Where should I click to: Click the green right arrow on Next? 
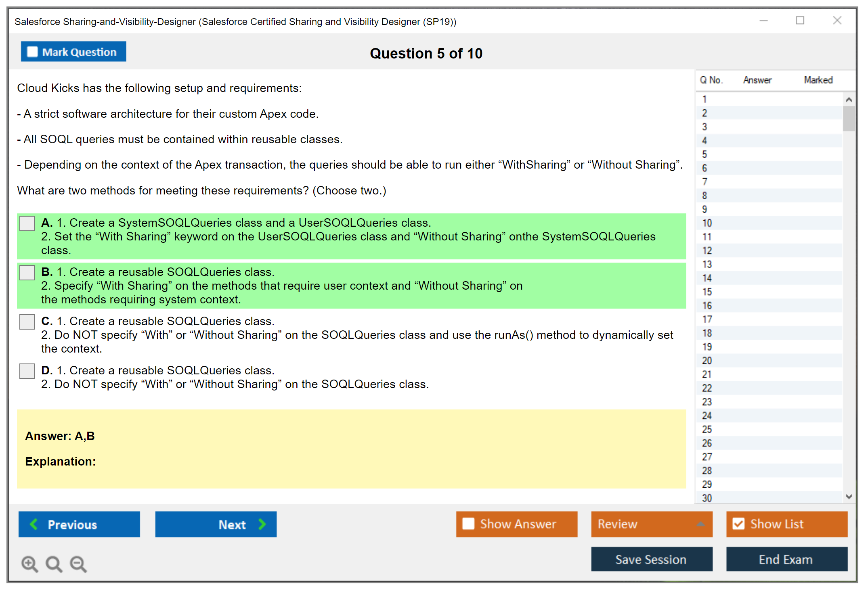(262, 524)
